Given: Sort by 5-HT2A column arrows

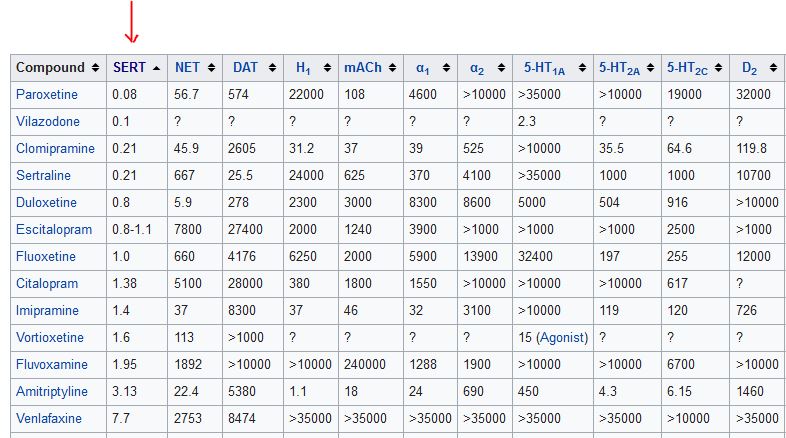Looking at the screenshot, I should [650, 68].
